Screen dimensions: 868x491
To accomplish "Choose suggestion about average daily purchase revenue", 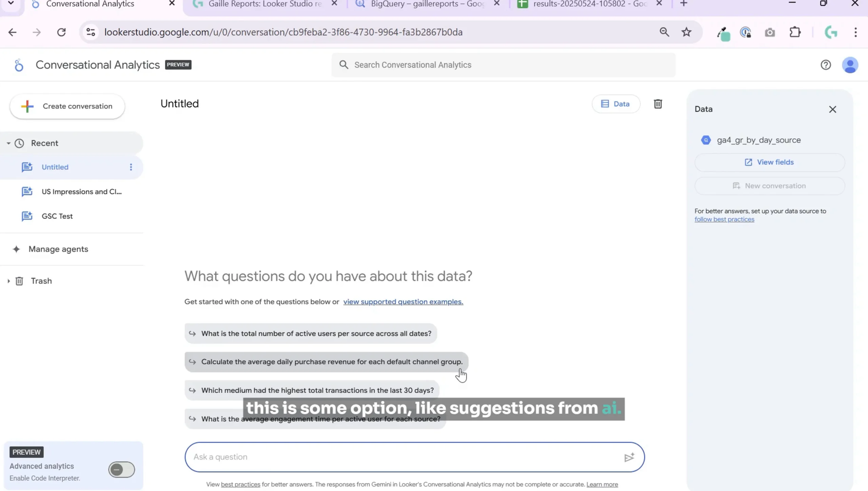I will (x=326, y=362).
